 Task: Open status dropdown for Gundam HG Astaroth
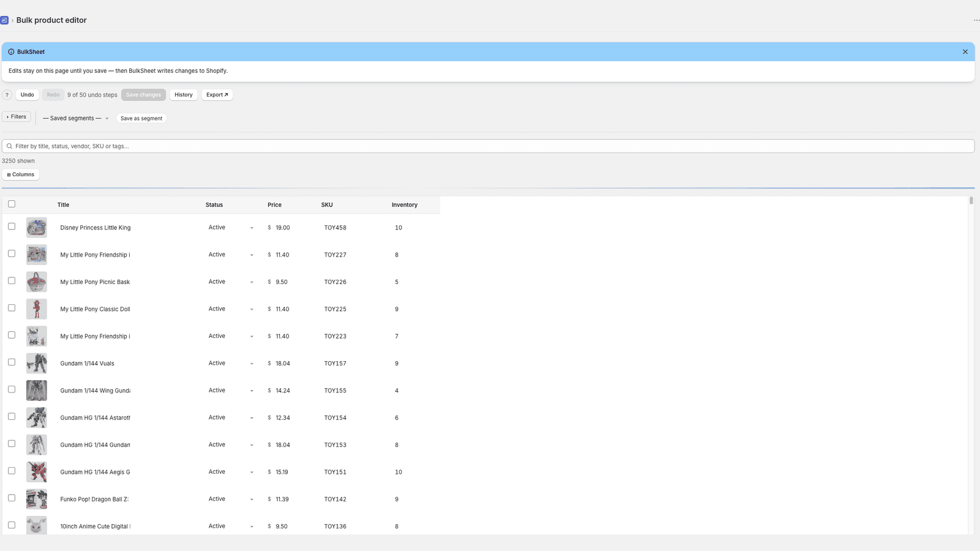(x=230, y=418)
